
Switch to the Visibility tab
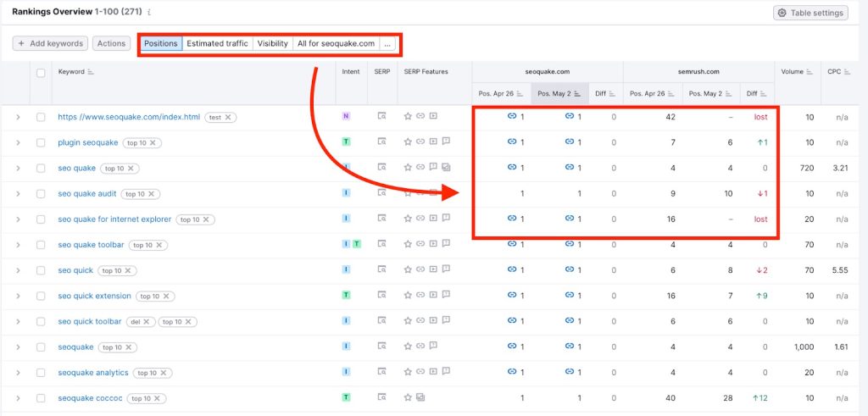point(273,43)
